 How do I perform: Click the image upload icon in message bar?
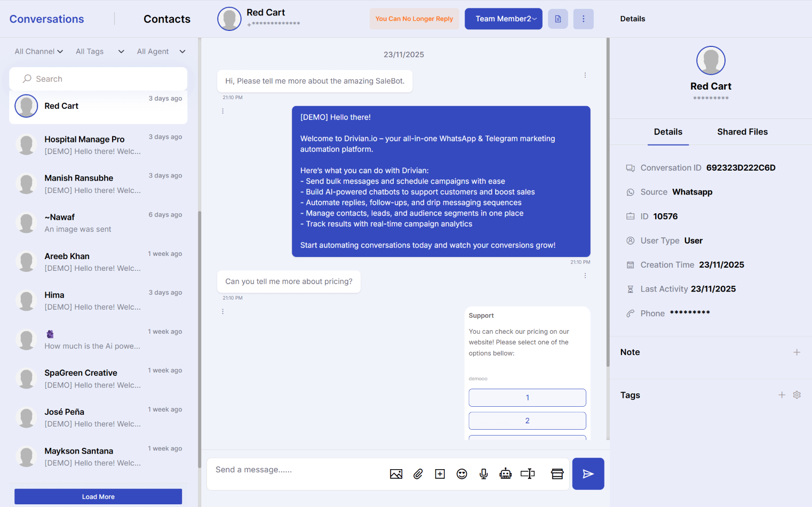click(x=396, y=474)
